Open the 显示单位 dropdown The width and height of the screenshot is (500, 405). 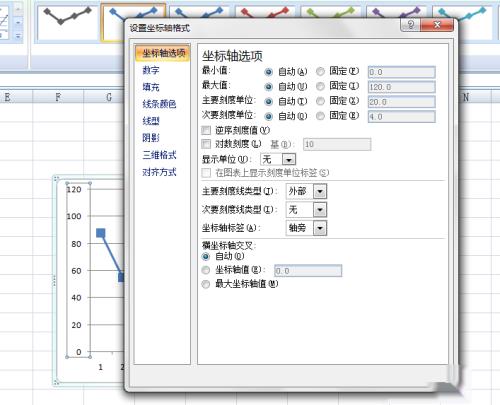pos(289,160)
